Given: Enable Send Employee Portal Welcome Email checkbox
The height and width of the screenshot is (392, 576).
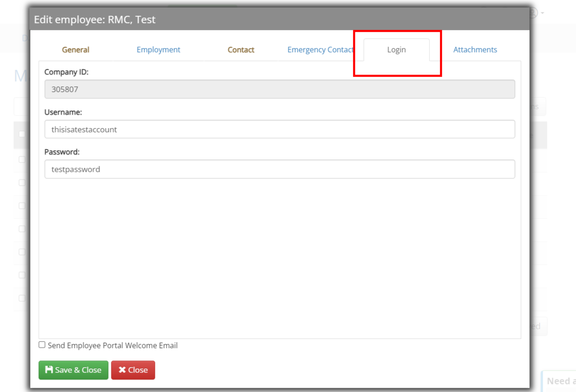Looking at the screenshot, I should 42,345.
